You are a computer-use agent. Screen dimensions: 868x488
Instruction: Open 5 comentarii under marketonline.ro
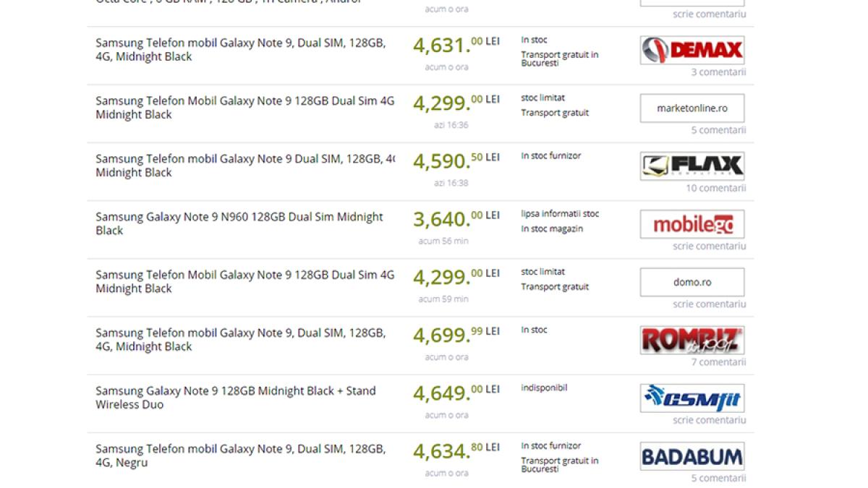[718, 130]
